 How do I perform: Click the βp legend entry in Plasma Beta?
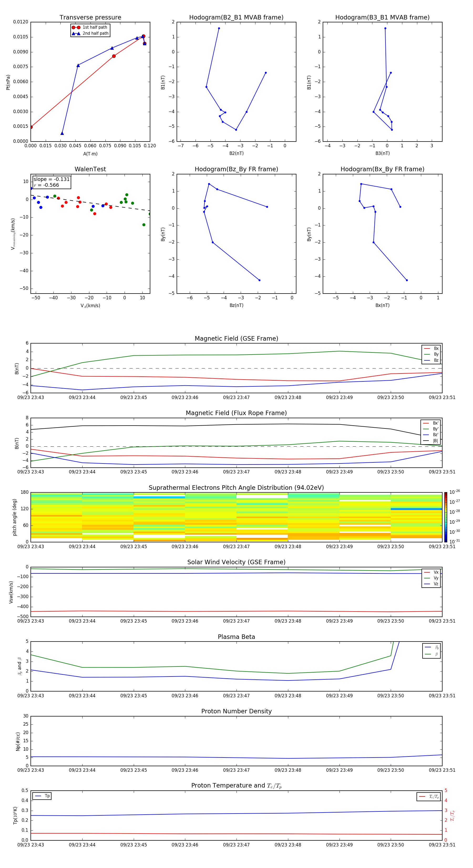[x=431, y=647]
